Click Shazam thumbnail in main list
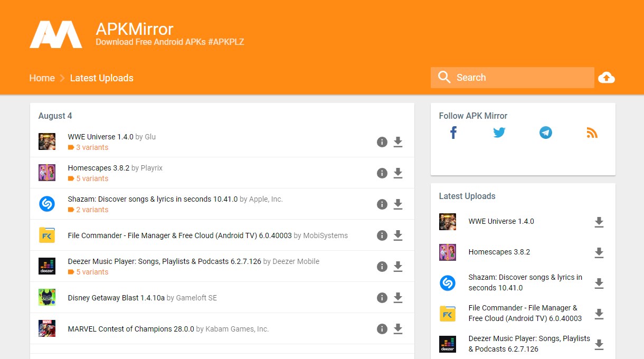The width and height of the screenshot is (644, 359). click(x=47, y=204)
